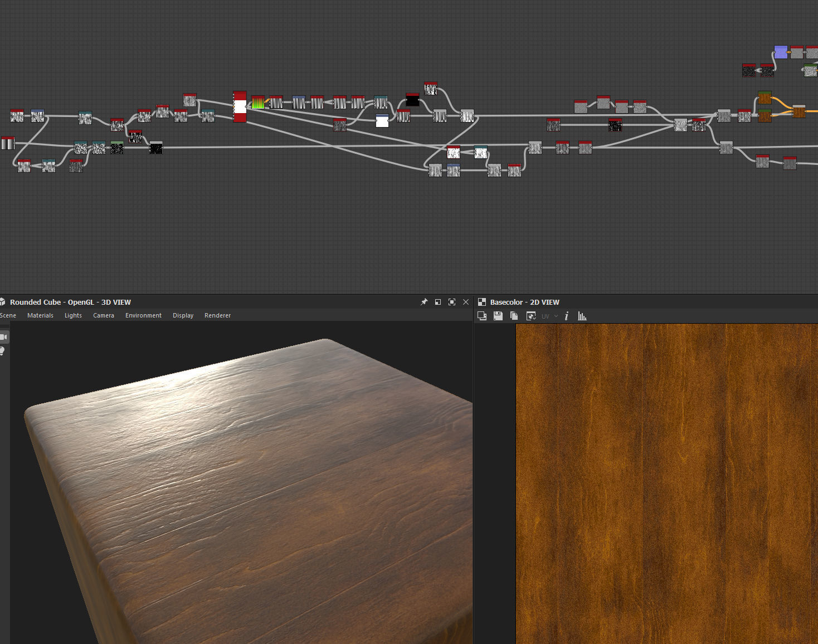
Task: Show image info with the i icon
Action: 567,316
